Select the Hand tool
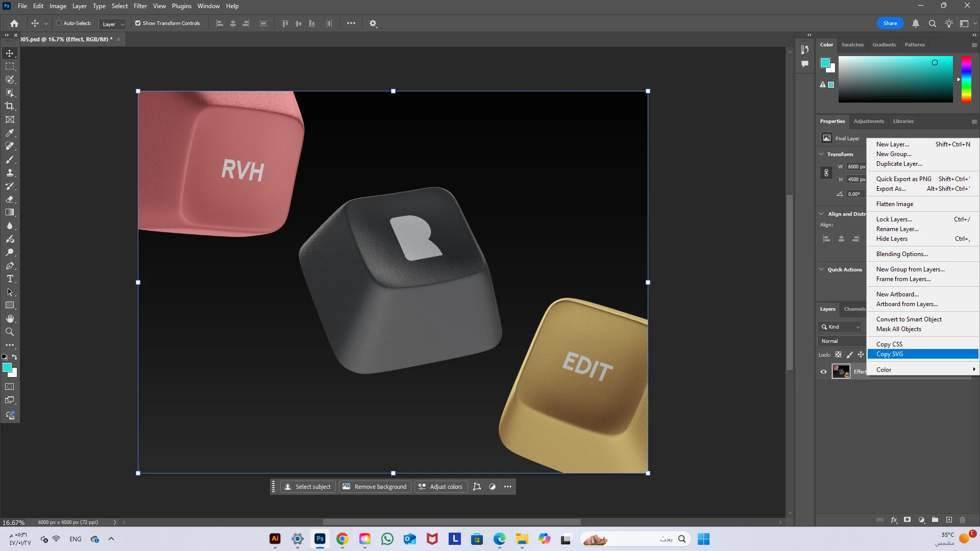The width and height of the screenshot is (980, 551). pyautogui.click(x=10, y=318)
